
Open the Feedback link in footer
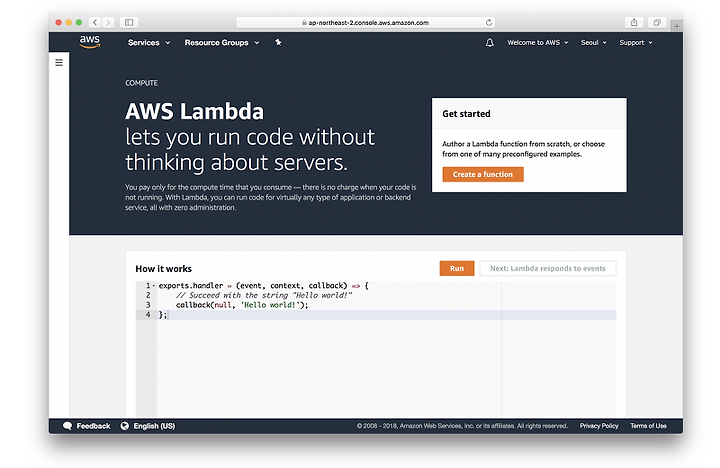coord(93,426)
